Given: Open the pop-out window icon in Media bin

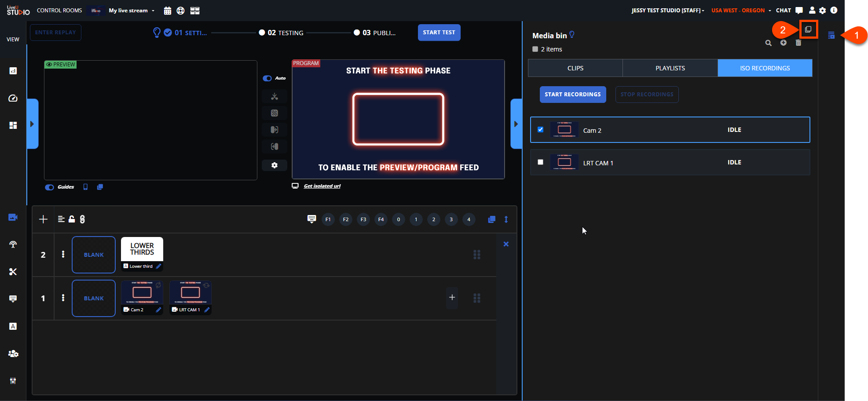Looking at the screenshot, I should point(808,29).
